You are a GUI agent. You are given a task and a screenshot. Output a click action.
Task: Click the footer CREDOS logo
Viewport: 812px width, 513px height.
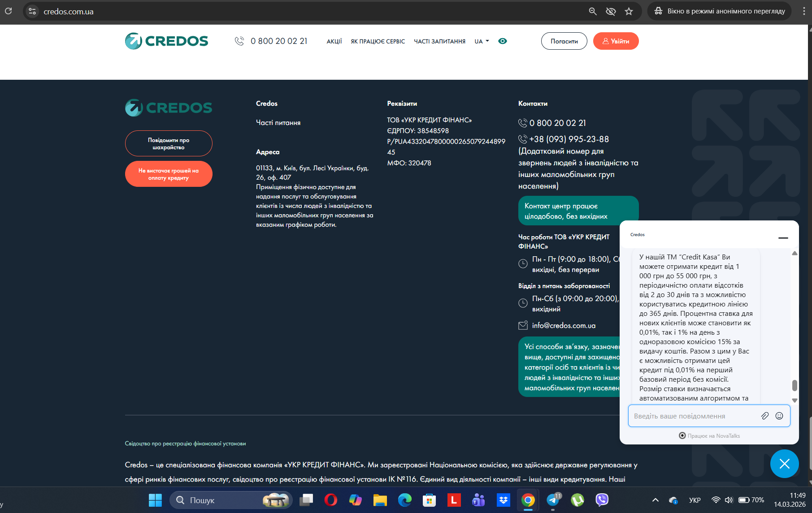click(169, 108)
